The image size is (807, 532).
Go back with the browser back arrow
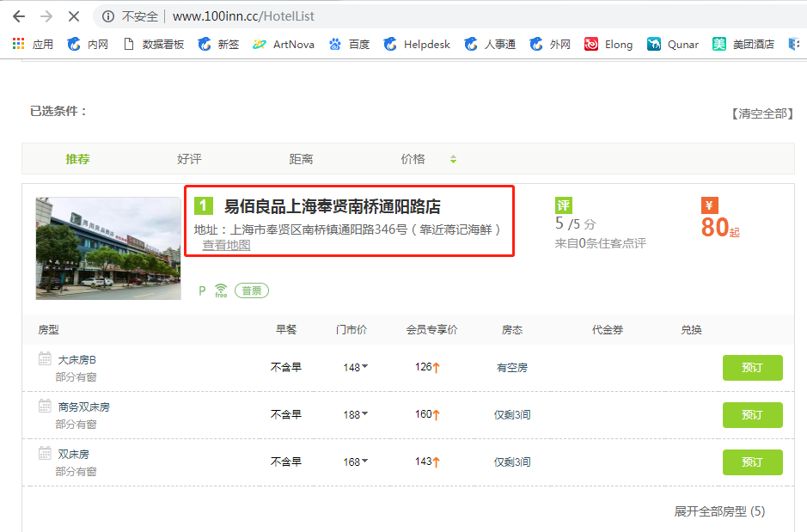pyautogui.click(x=19, y=16)
